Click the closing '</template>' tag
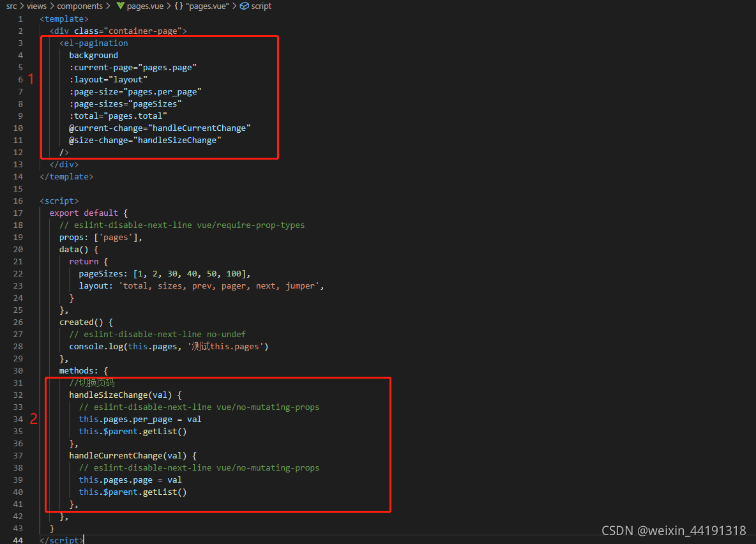This screenshot has width=756, height=544. pos(66,176)
